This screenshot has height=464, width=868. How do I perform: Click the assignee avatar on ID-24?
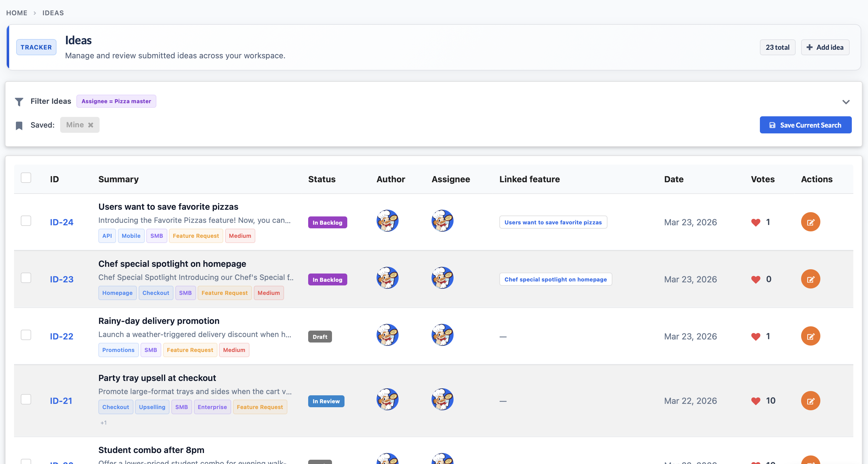tap(443, 221)
